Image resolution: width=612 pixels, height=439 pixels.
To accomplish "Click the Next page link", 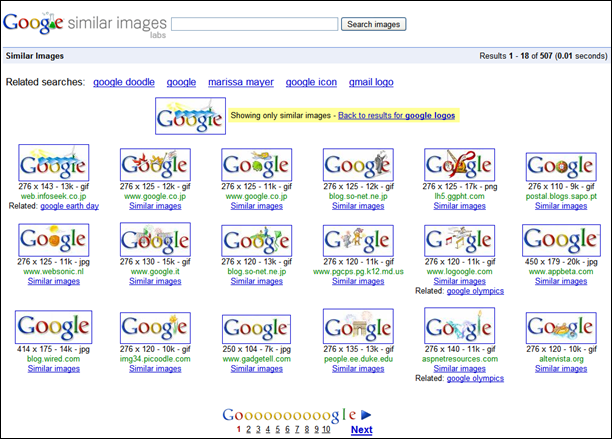I will tap(361, 430).
